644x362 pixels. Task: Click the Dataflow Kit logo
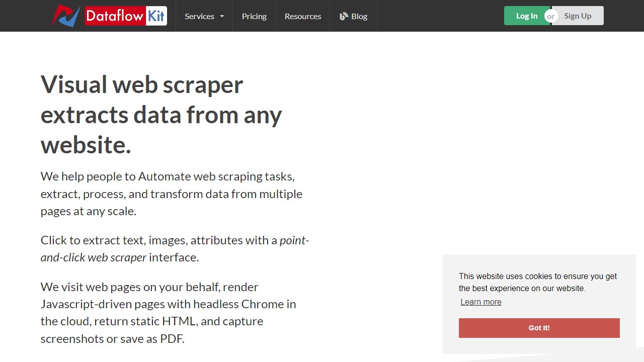coord(109,16)
